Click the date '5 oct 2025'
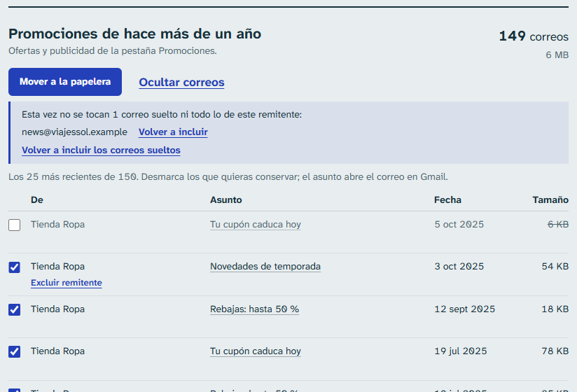 tap(459, 224)
